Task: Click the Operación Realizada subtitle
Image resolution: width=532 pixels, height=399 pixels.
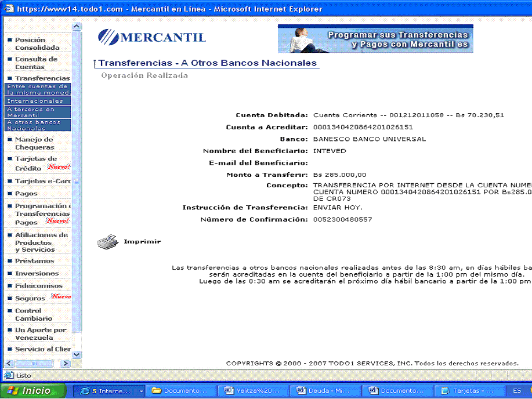Action: click(144, 75)
